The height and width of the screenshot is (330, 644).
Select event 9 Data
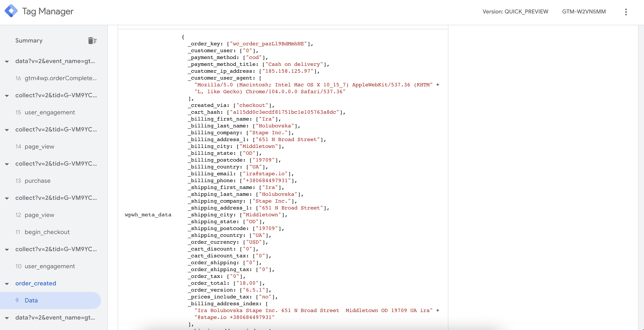click(x=50, y=301)
